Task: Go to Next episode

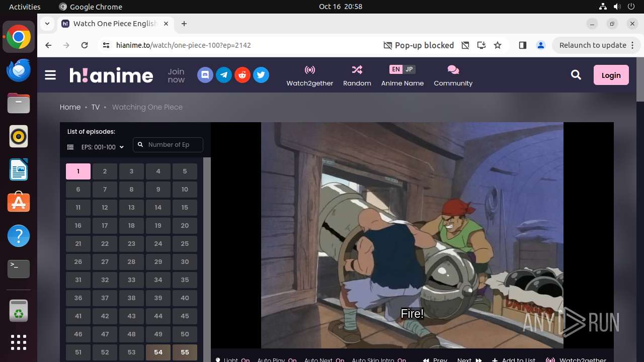Action: [469, 359]
